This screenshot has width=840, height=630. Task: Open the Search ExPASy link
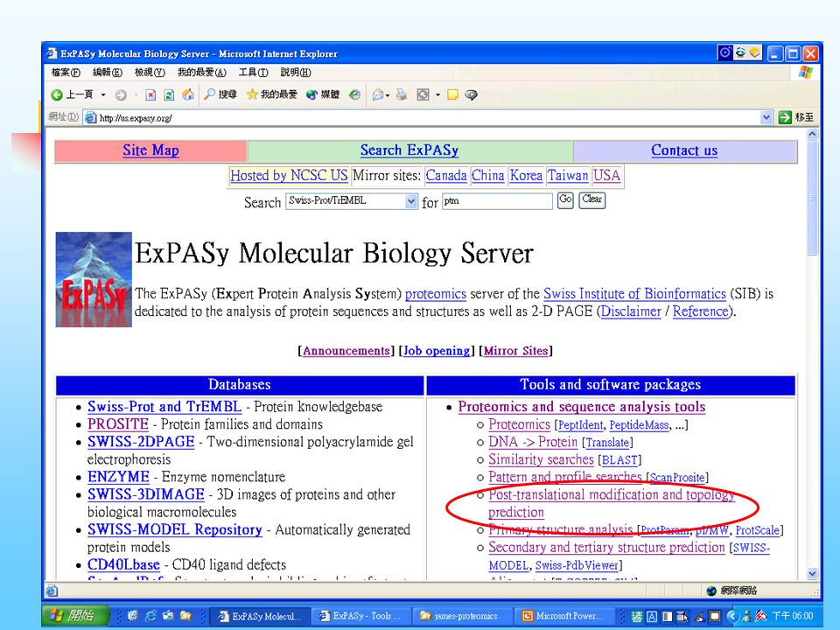pos(409,150)
